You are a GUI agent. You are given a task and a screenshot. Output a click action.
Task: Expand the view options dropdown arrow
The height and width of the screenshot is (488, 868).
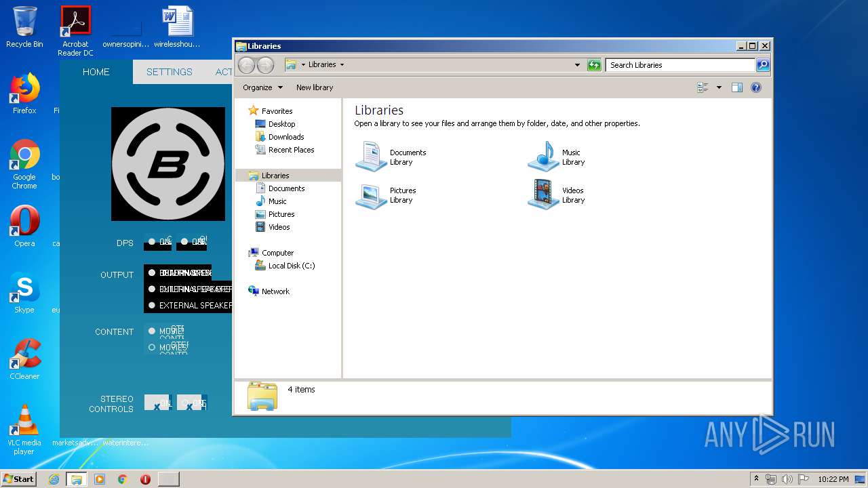tap(719, 87)
